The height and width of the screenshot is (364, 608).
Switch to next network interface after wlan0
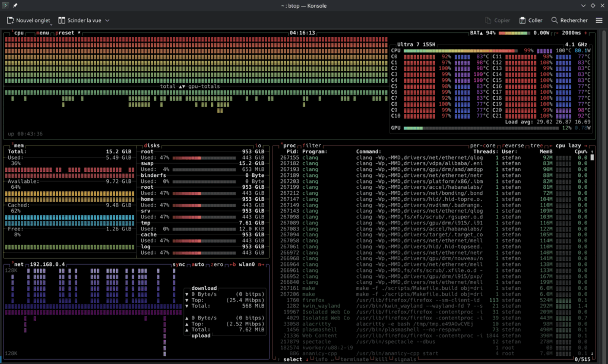tap(261, 264)
